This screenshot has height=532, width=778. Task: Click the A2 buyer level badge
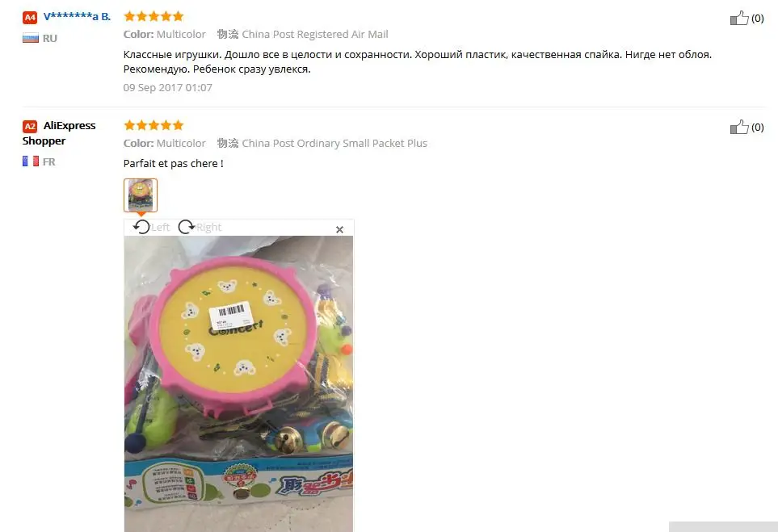tap(30, 127)
